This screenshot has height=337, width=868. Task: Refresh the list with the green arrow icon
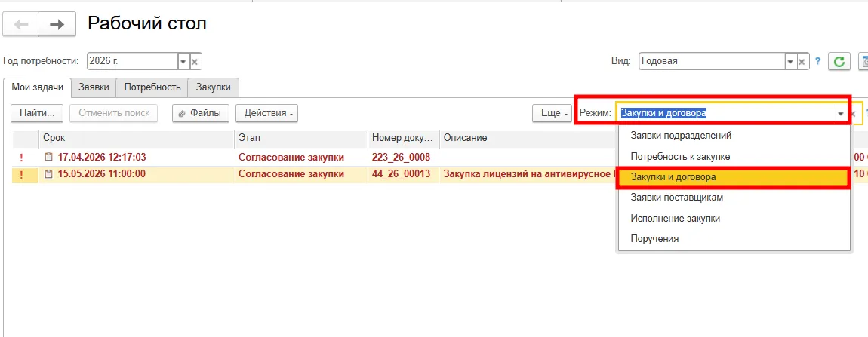pyautogui.click(x=839, y=61)
